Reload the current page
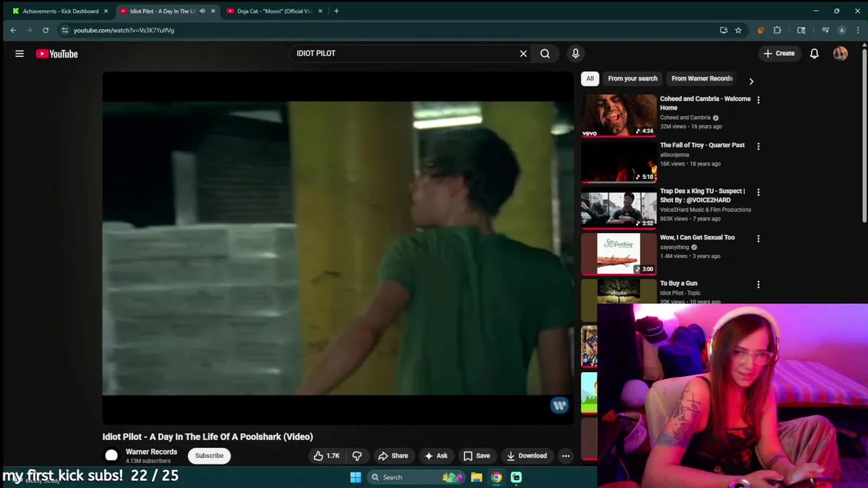The height and width of the screenshot is (488, 868). click(x=45, y=30)
